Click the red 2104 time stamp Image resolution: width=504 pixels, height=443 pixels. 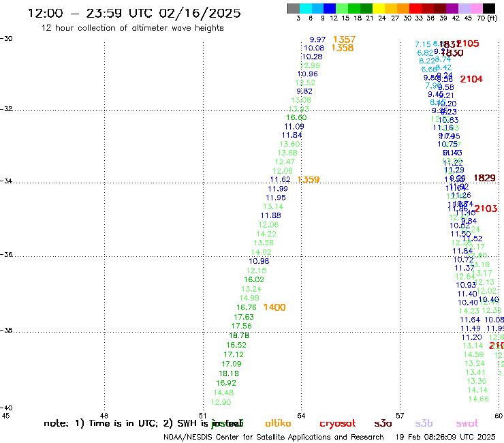pos(471,79)
